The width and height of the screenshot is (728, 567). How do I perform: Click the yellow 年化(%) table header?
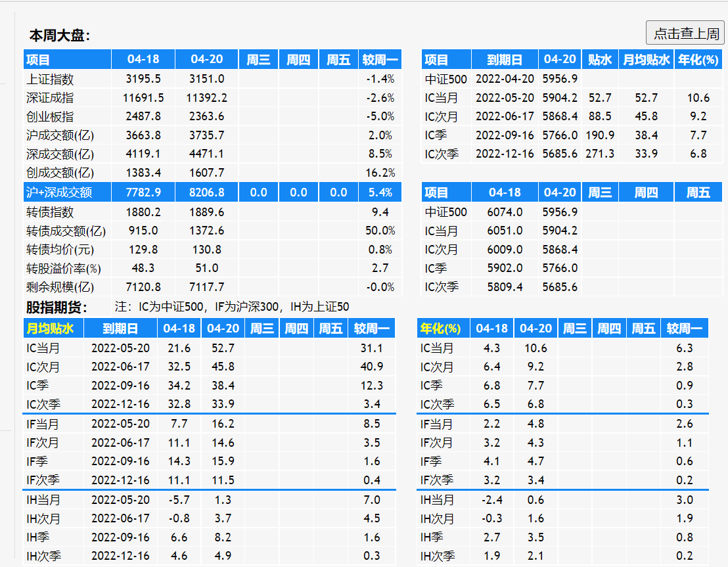440,329
